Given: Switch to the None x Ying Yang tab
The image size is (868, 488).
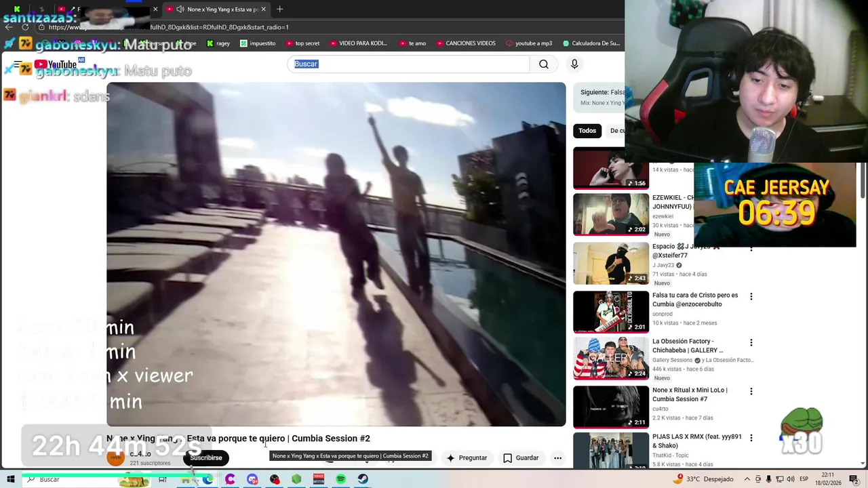Looking at the screenshot, I should tap(216, 9).
